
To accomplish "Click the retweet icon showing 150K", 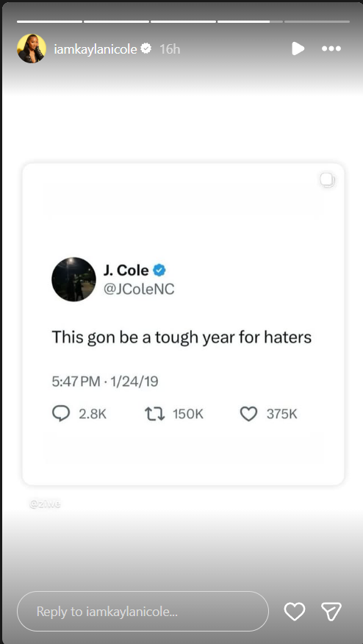I will 155,414.
